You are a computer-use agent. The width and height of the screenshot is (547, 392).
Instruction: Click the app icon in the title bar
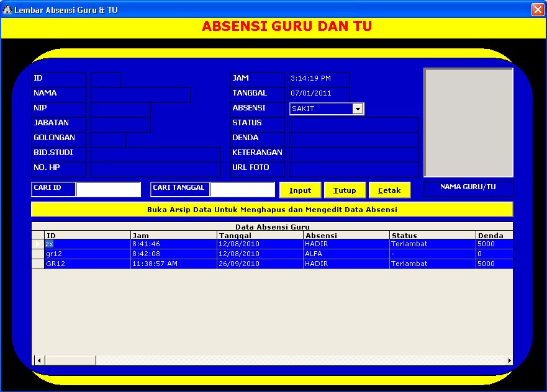(7, 9)
